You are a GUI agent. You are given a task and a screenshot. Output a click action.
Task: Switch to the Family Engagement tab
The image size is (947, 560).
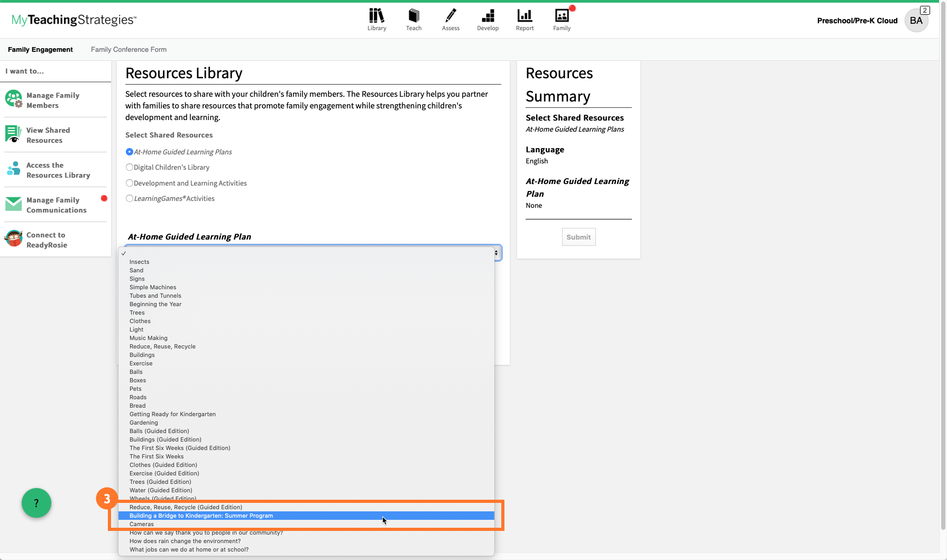(x=40, y=50)
